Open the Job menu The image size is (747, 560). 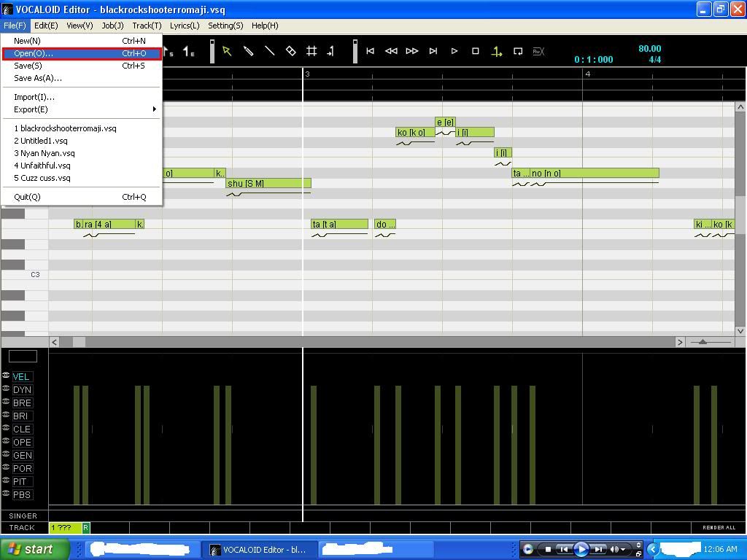point(112,26)
